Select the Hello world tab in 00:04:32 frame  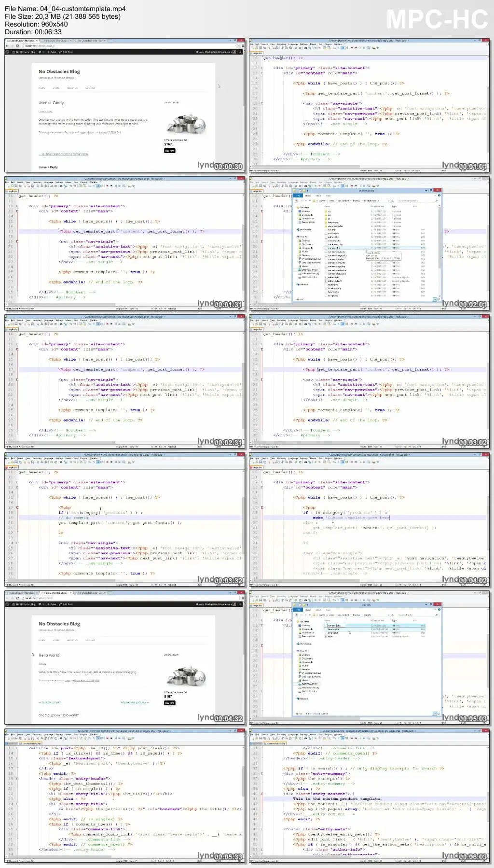click(57, 593)
